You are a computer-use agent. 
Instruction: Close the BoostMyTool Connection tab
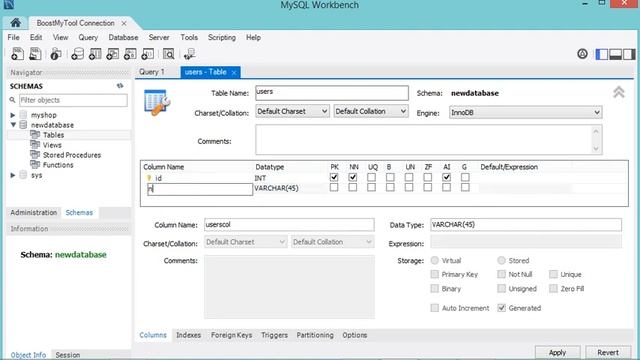point(124,24)
